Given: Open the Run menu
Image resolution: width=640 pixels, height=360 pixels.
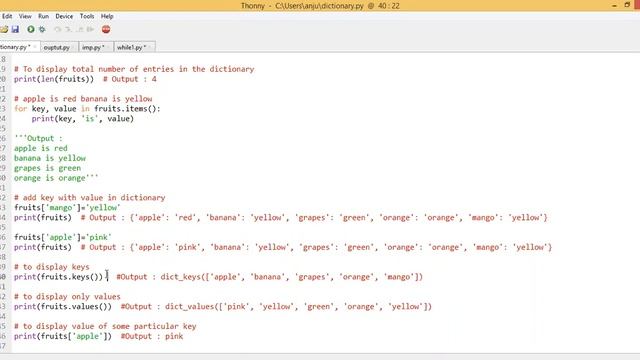Looking at the screenshot, I should tap(43, 16).
